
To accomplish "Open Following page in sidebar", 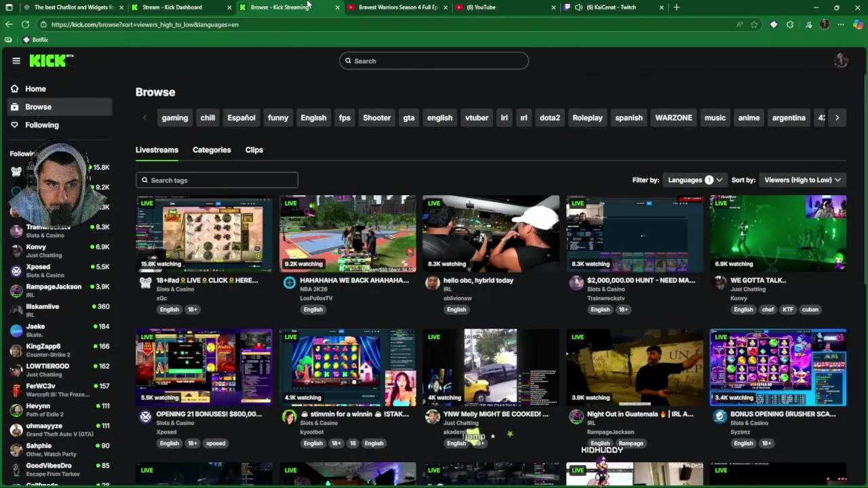I will tap(60, 125).
